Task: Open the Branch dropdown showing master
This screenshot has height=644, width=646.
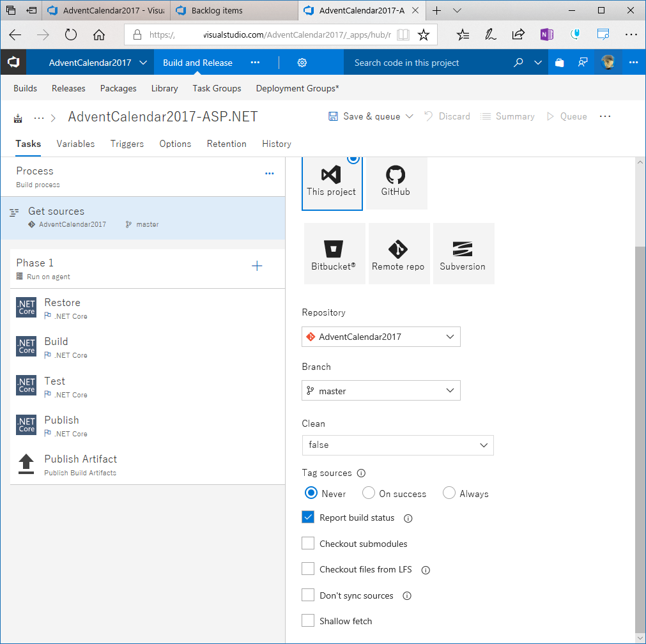Action: [381, 390]
